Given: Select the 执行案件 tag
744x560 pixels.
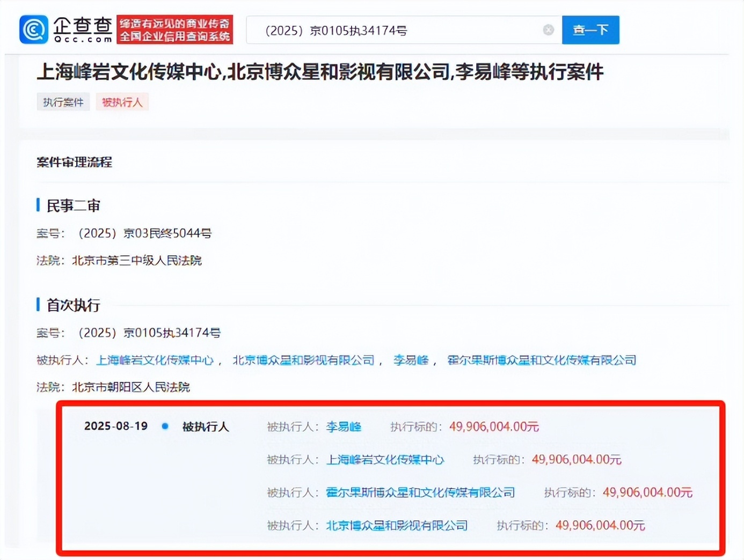Looking at the screenshot, I should (x=63, y=102).
